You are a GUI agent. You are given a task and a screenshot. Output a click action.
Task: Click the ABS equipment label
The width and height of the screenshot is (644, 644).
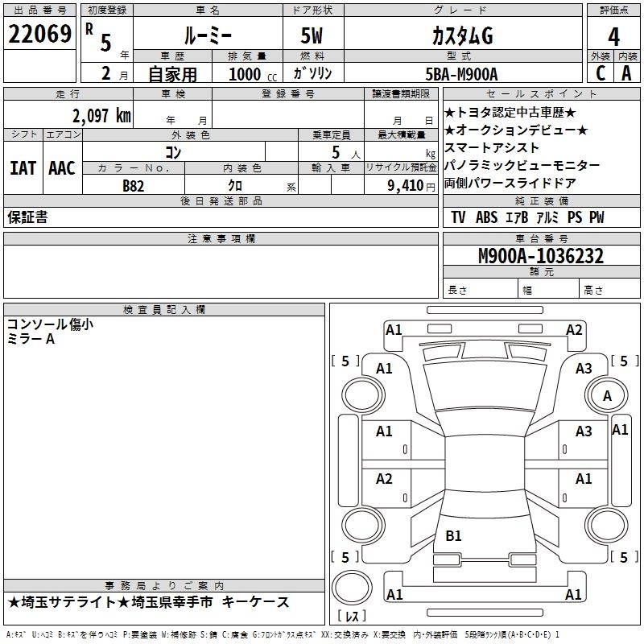pos(486,217)
